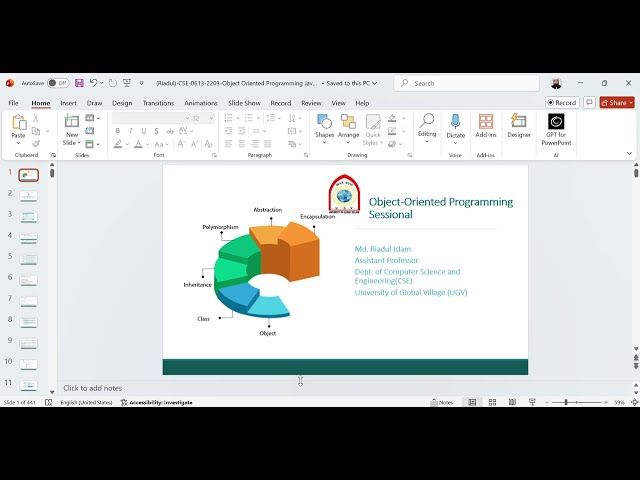Decrease the font size
The image size is (640, 480).
[194, 144]
